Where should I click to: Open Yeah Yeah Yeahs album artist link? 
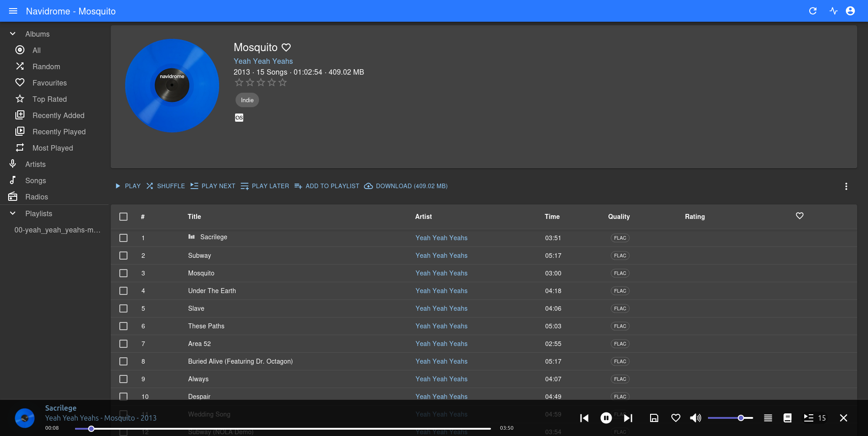pos(263,61)
